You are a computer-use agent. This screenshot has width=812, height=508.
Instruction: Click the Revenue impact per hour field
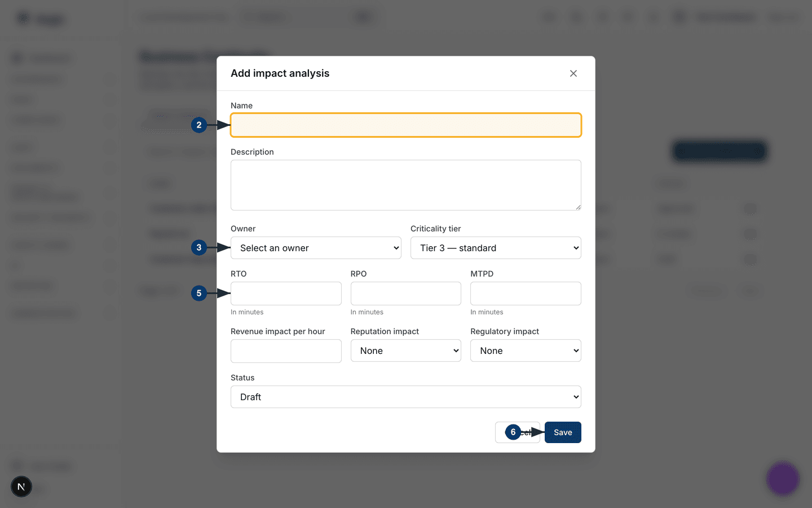coord(286,351)
